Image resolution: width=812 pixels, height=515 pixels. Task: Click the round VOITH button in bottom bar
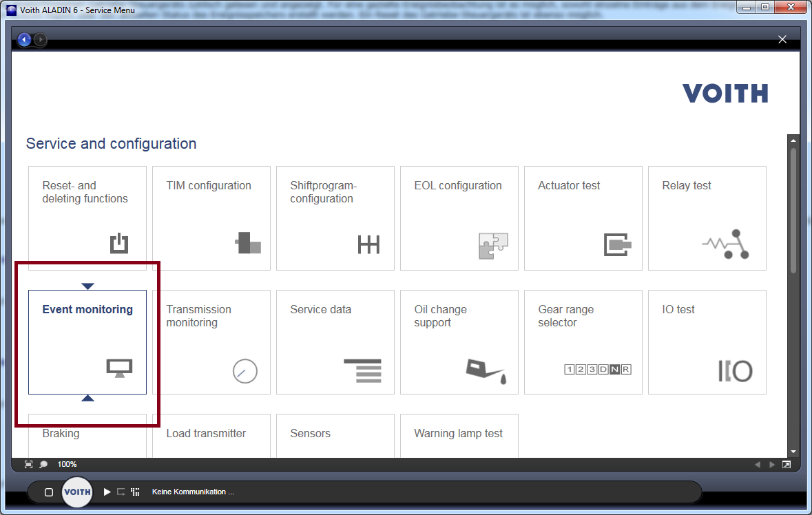coord(77,492)
